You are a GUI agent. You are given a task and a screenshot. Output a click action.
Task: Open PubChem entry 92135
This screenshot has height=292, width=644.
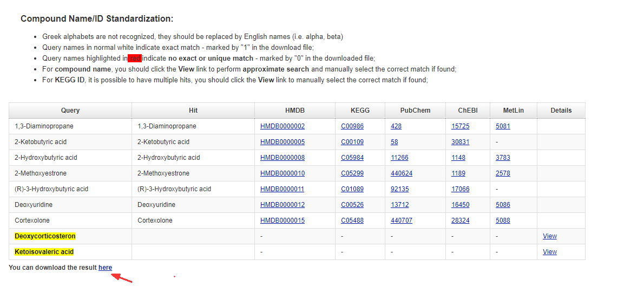coord(399,189)
